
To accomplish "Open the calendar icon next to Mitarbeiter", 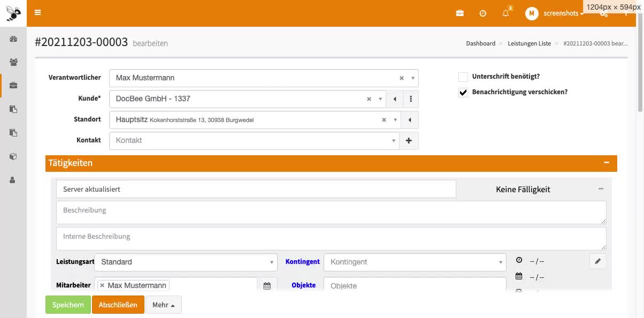I will 267,286.
